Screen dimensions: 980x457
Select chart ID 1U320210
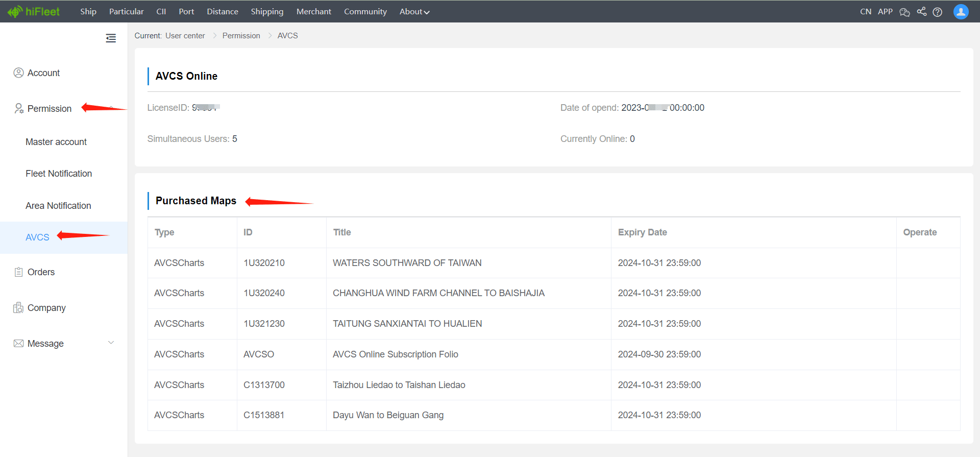(x=264, y=263)
